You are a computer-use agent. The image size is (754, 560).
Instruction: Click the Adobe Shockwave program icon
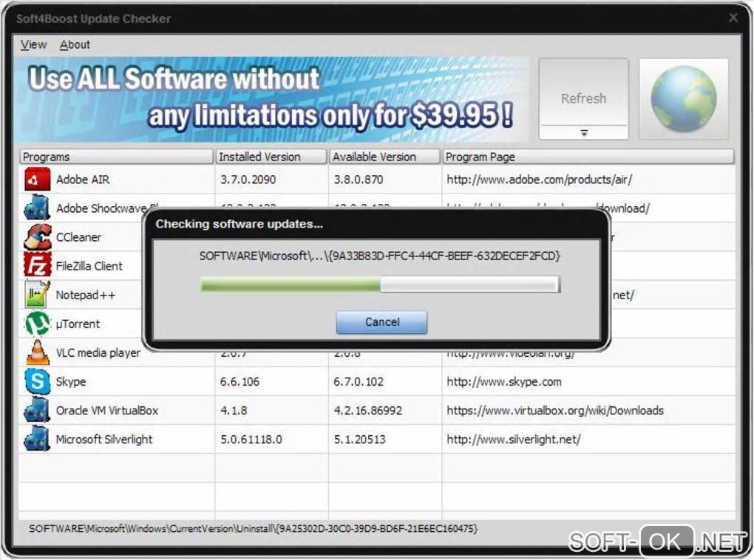(37, 208)
